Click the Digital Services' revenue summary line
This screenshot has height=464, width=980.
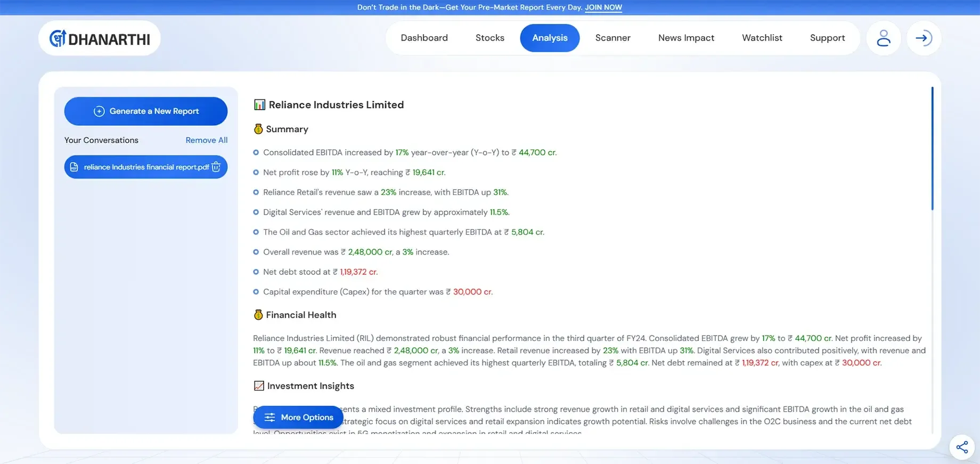pyautogui.click(x=386, y=212)
